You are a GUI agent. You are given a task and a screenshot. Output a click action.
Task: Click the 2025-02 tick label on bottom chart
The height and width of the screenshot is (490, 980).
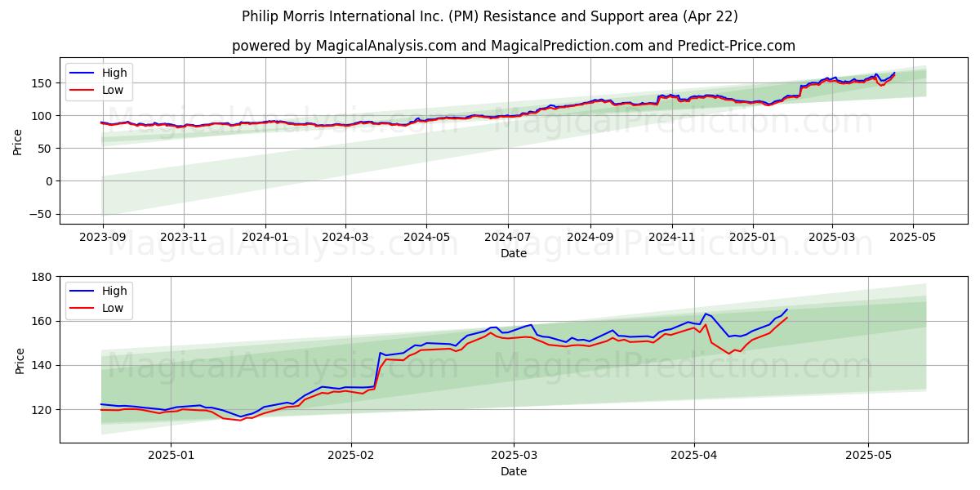point(351,456)
